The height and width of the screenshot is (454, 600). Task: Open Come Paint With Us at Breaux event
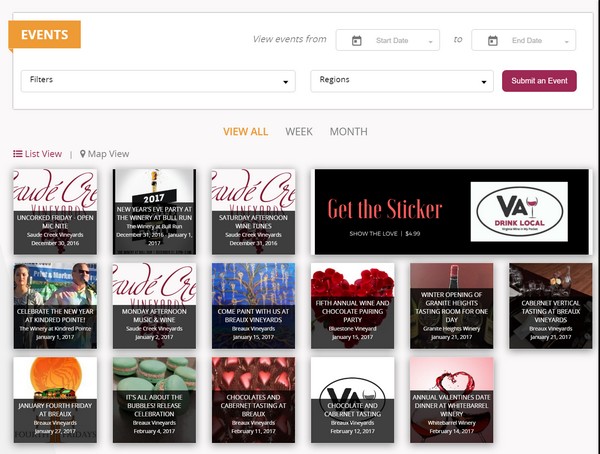(253, 305)
